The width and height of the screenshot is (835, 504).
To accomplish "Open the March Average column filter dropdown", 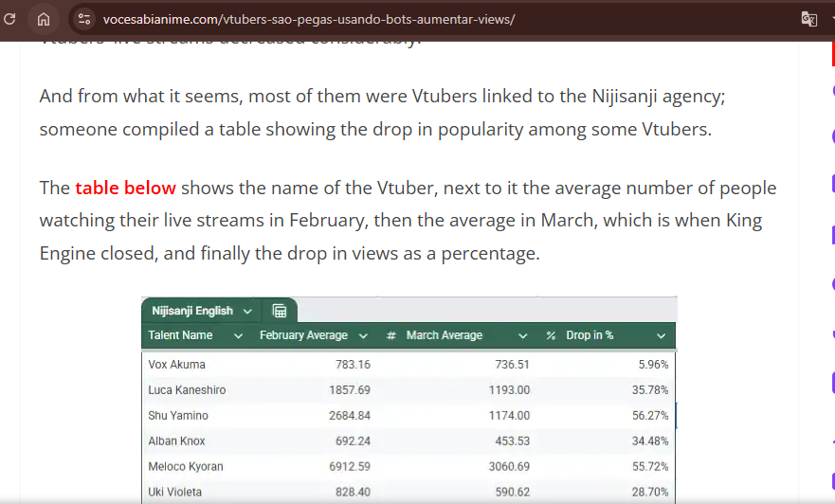I will click(x=523, y=335).
